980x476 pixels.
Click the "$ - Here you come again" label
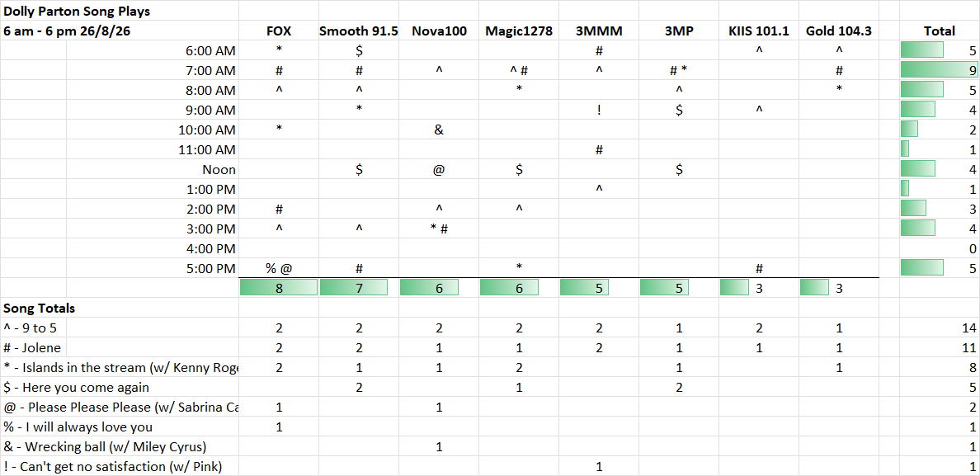(76, 387)
